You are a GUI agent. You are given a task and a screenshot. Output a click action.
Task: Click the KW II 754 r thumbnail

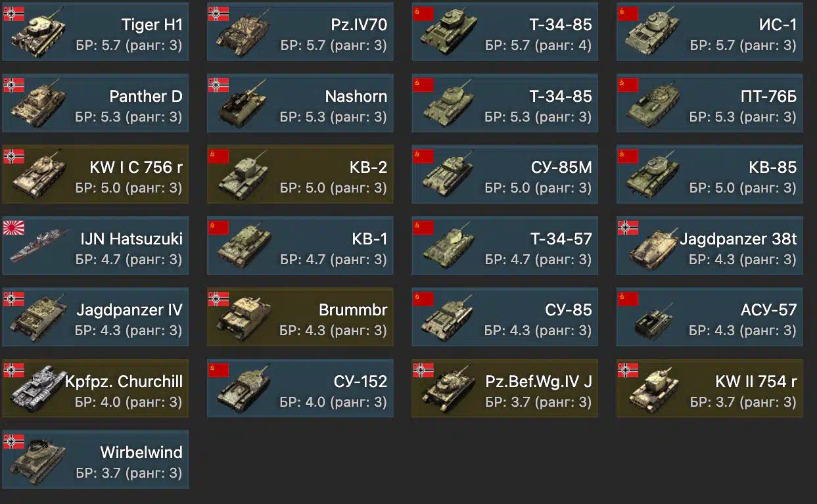653,389
